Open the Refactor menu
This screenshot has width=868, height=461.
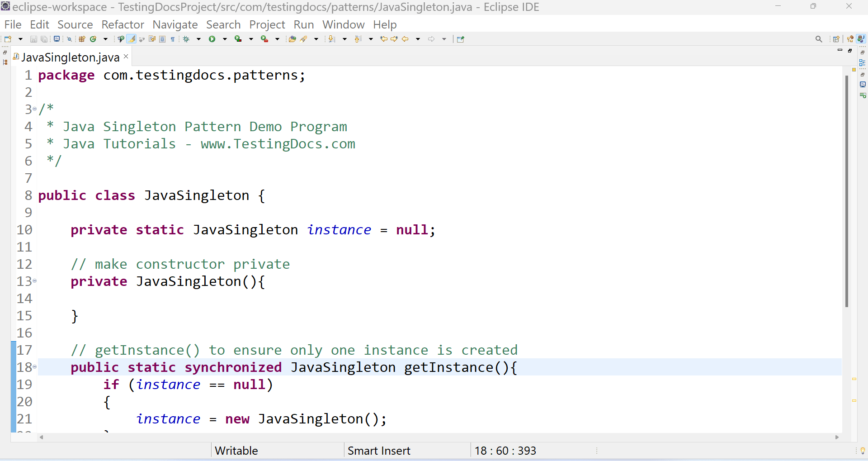123,24
